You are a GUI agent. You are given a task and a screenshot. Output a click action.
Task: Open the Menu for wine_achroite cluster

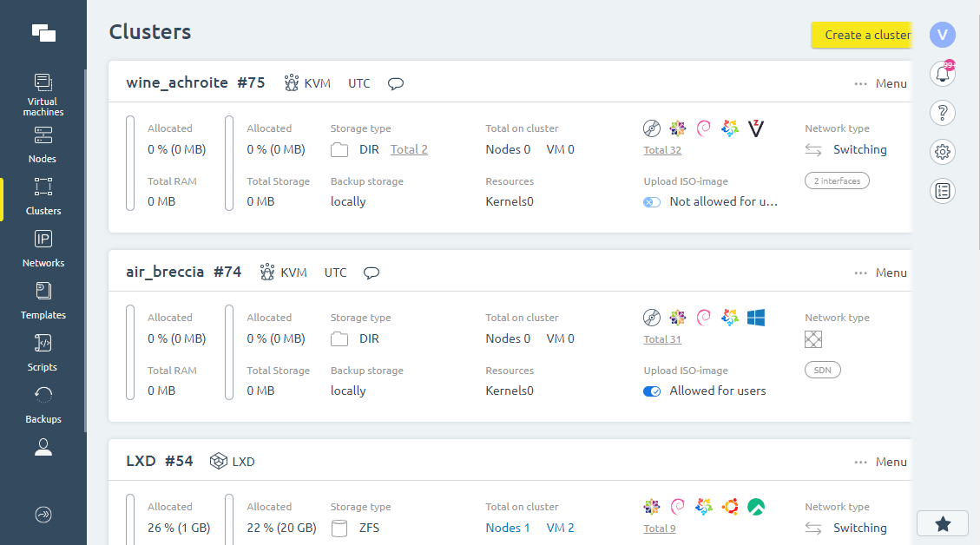pos(880,84)
